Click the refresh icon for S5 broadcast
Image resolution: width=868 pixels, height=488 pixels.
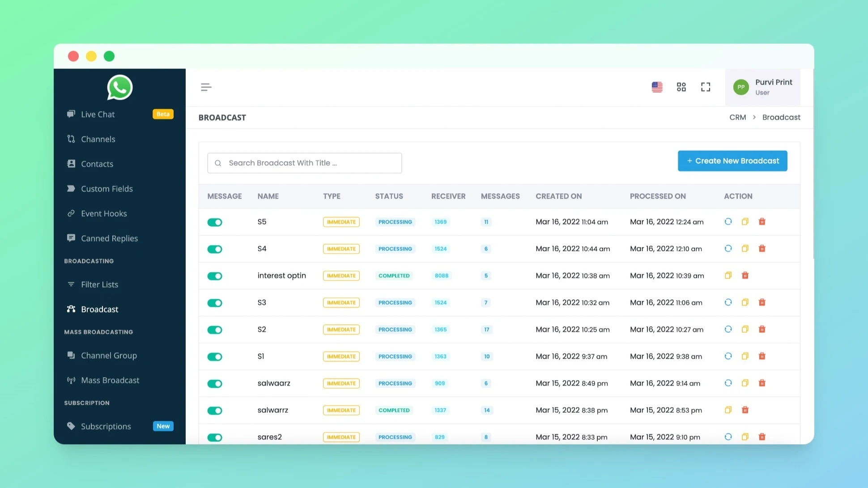click(728, 222)
